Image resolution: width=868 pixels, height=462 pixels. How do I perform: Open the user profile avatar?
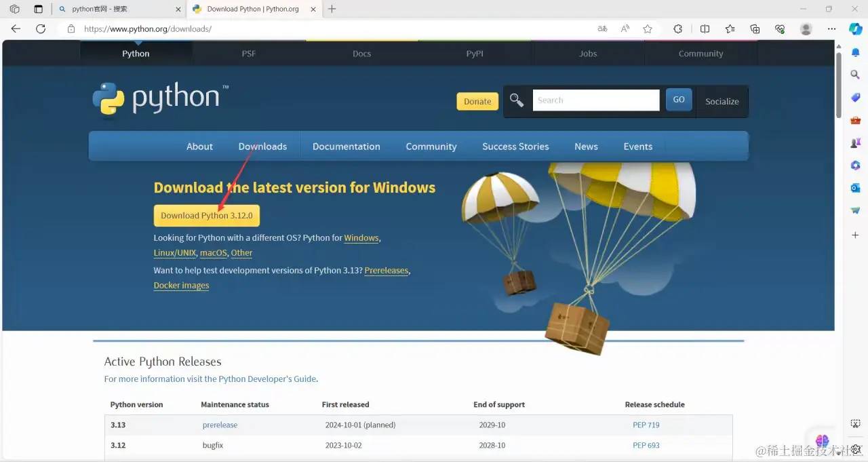806,29
